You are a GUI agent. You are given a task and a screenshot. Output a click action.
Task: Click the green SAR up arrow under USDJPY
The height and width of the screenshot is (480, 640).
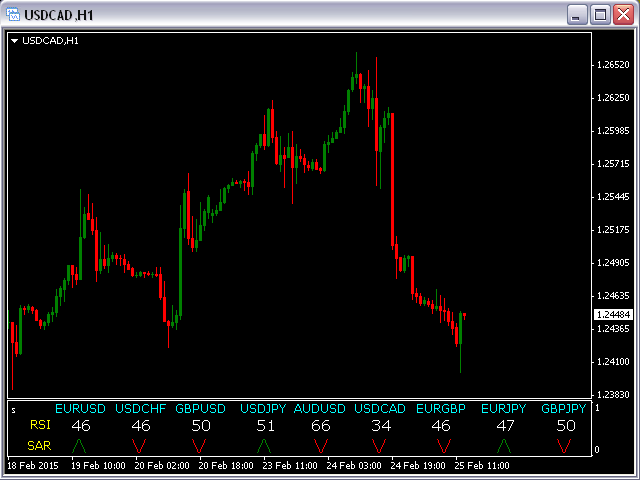[264, 444]
